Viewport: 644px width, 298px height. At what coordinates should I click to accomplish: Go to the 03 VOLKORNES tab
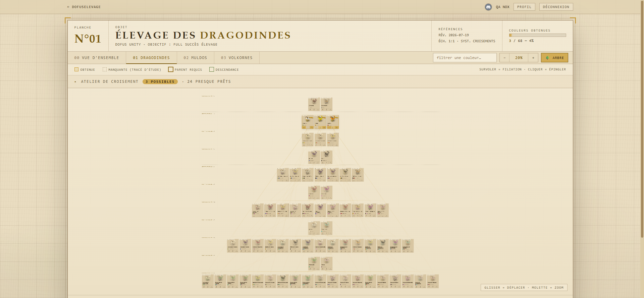(x=237, y=58)
